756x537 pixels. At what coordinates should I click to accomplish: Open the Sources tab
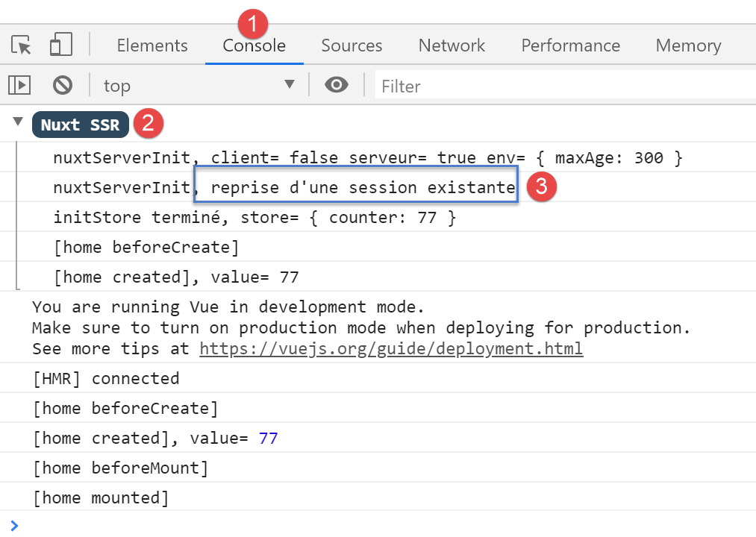coord(352,45)
